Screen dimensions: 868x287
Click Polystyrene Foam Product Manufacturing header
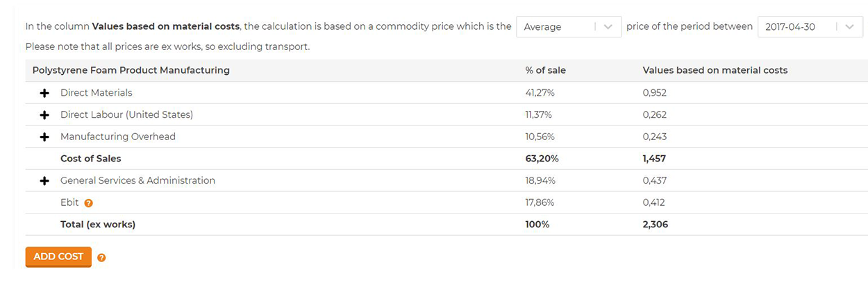tap(131, 71)
